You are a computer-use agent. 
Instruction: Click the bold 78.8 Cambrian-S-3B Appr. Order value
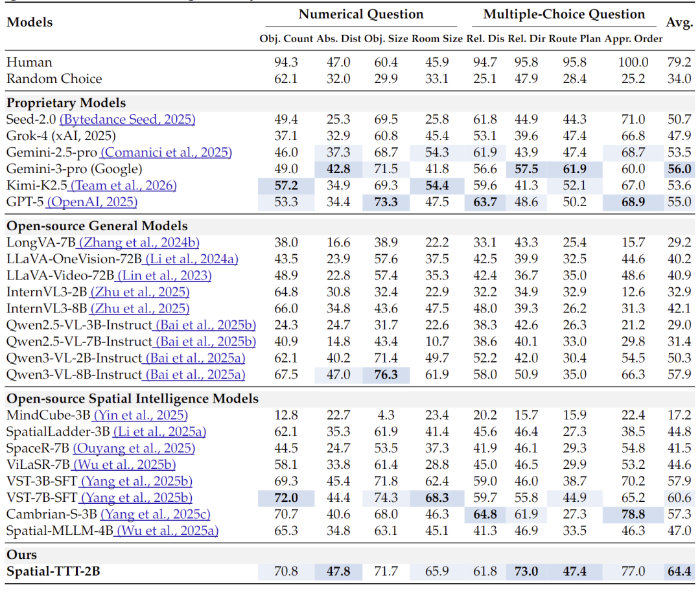pyautogui.click(x=633, y=515)
